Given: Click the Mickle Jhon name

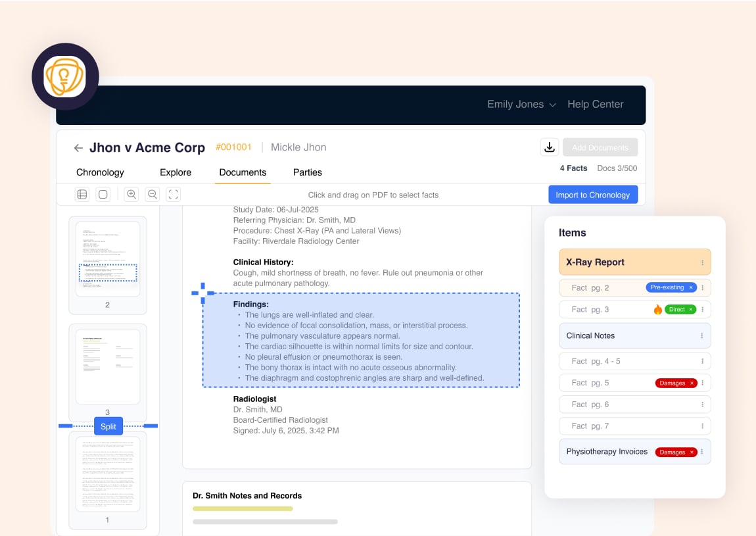Looking at the screenshot, I should [x=298, y=147].
